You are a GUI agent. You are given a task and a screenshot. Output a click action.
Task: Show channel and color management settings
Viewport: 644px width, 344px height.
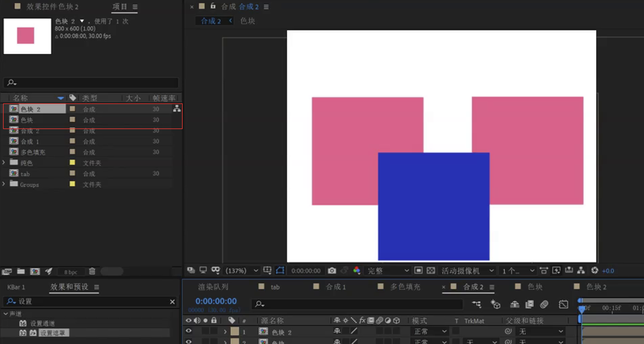[x=357, y=271]
